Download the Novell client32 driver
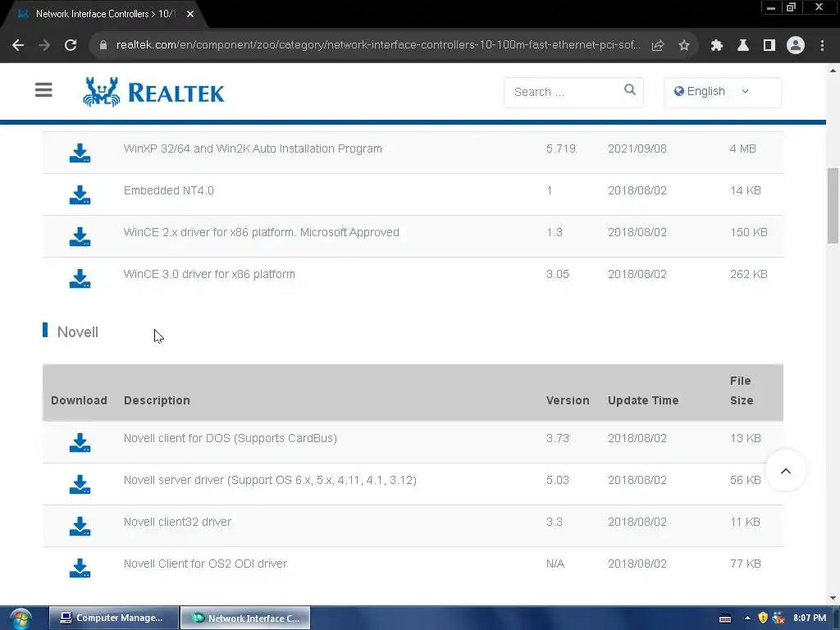The width and height of the screenshot is (840, 630). (x=80, y=526)
